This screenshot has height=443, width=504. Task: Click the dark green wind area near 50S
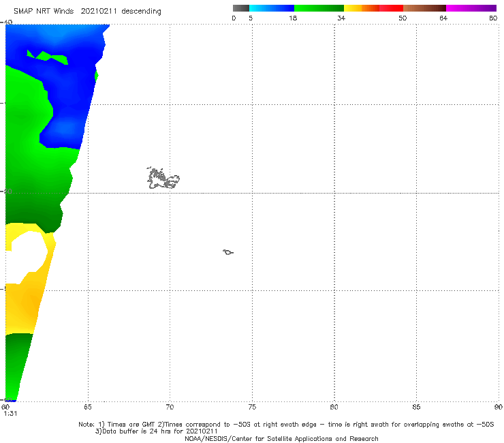coord(35,209)
